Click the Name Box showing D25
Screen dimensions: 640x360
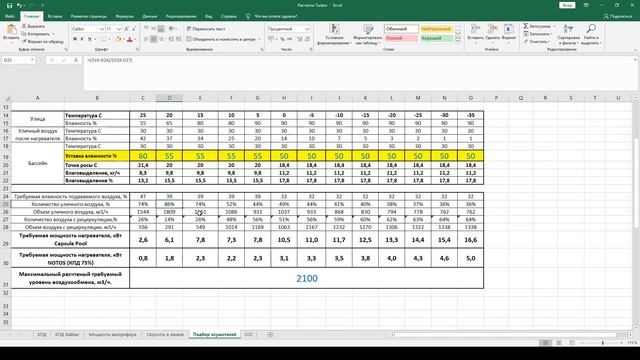18,60
